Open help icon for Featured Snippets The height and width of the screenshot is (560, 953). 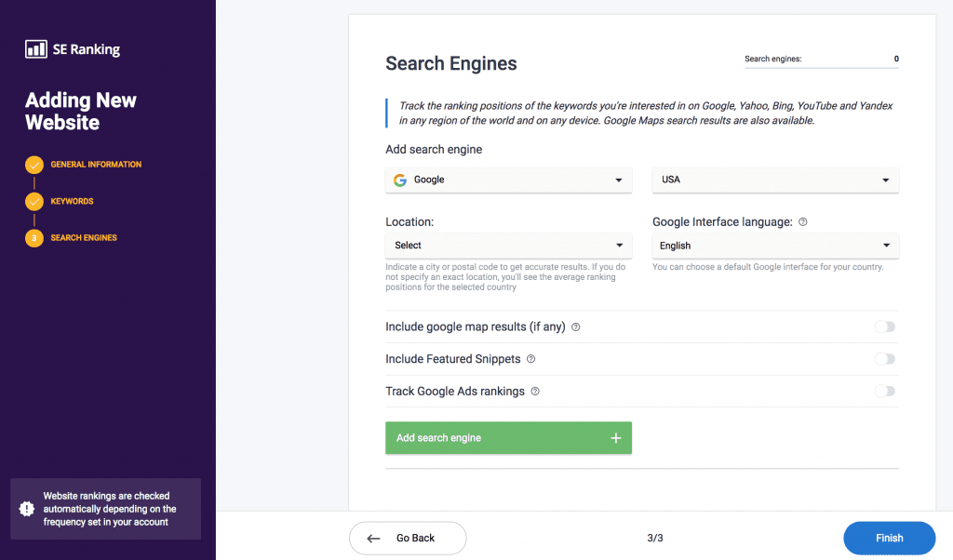point(530,359)
